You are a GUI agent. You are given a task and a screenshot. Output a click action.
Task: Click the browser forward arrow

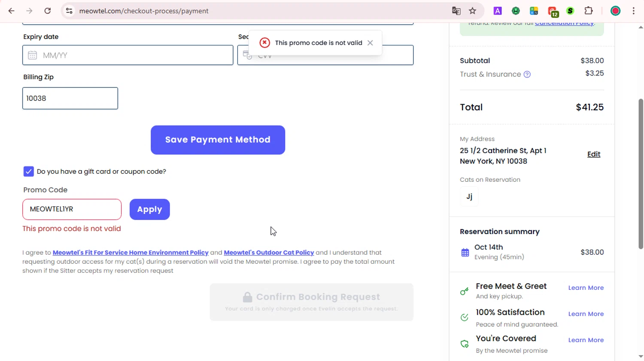[x=29, y=11]
